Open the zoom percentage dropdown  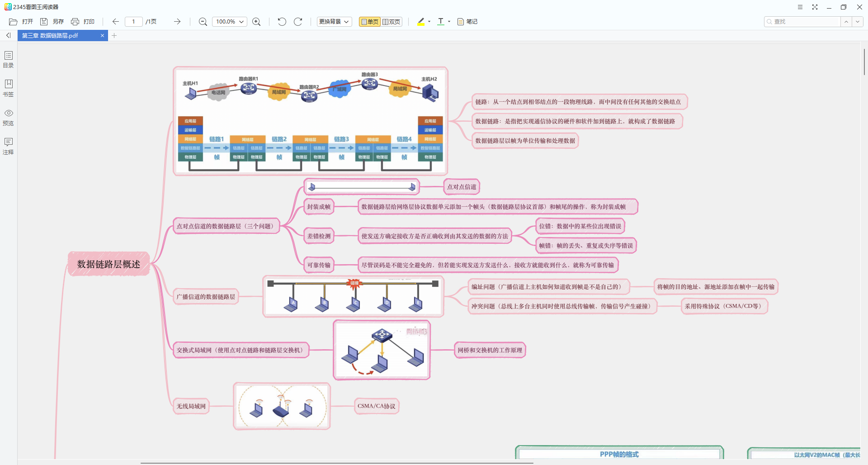(x=241, y=22)
